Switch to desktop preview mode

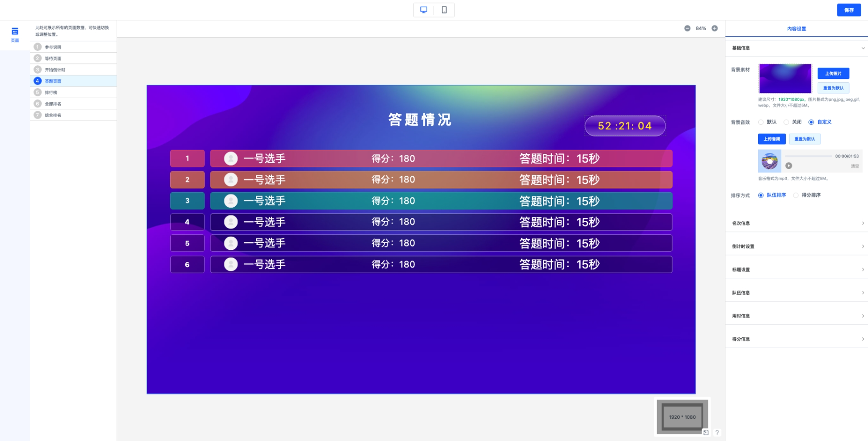424,10
